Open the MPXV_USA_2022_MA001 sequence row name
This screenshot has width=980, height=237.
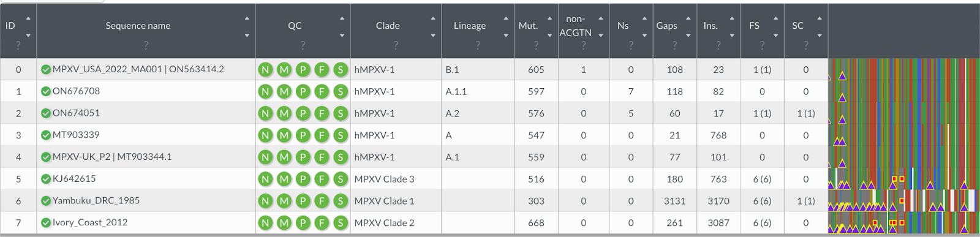(138, 69)
